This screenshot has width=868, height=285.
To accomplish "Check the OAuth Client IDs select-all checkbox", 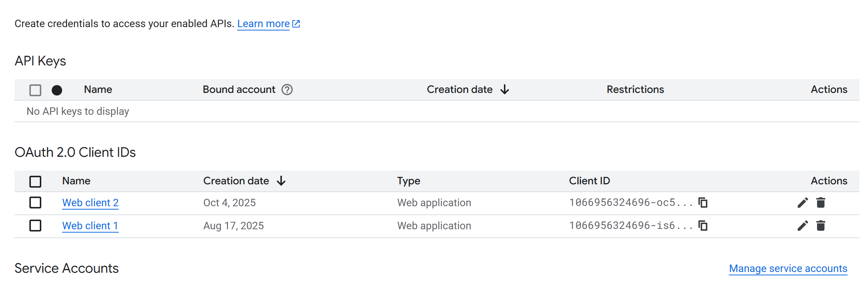I will pyautogui.click(x=35, y=182).
